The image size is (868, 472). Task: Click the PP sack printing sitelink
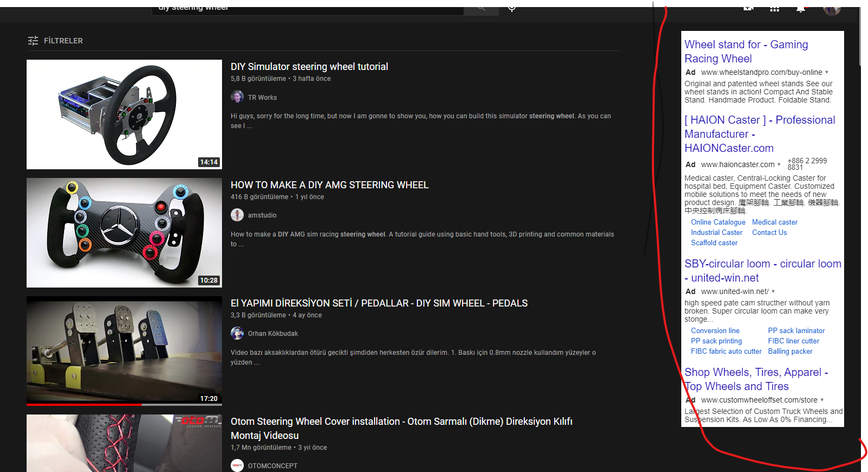tap(716, 341)
